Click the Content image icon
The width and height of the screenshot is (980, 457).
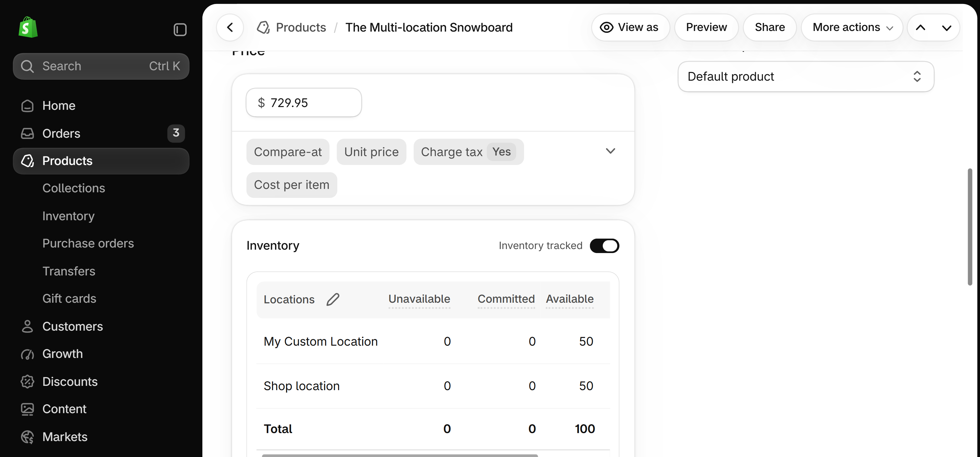pyautogui.click(x=27, y=409)
